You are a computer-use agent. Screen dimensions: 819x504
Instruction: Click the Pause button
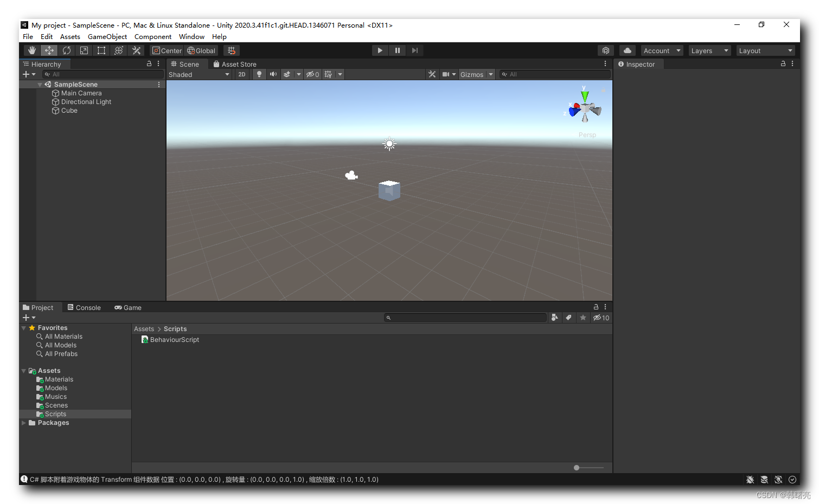398,50
